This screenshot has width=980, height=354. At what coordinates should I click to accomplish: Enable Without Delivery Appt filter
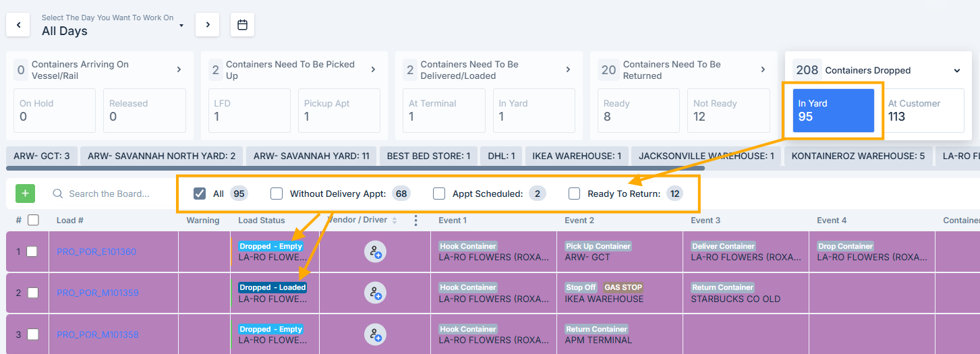coord(277,194)
